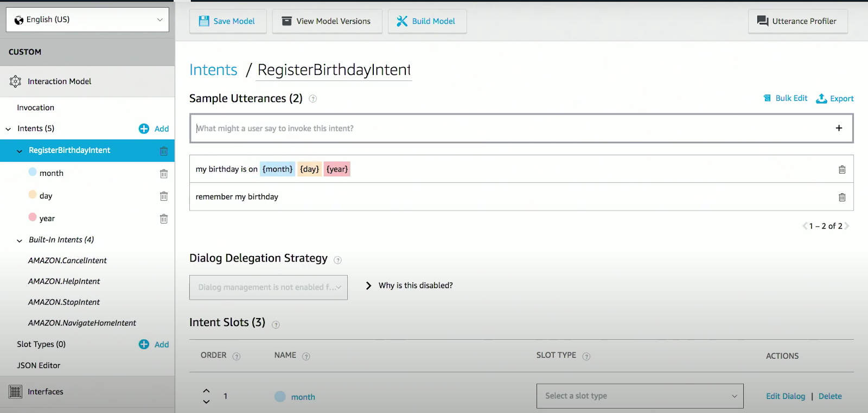The width and height of the screenshot is (868, 413).
Task: Delete the day slot in the sidebar
Action: point(164,196)
